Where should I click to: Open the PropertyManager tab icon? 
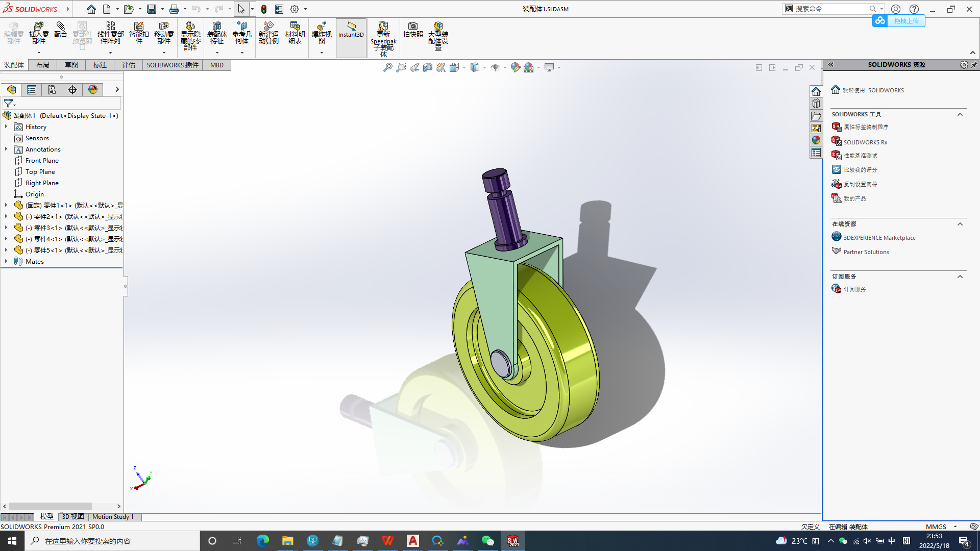pos(32,90)
